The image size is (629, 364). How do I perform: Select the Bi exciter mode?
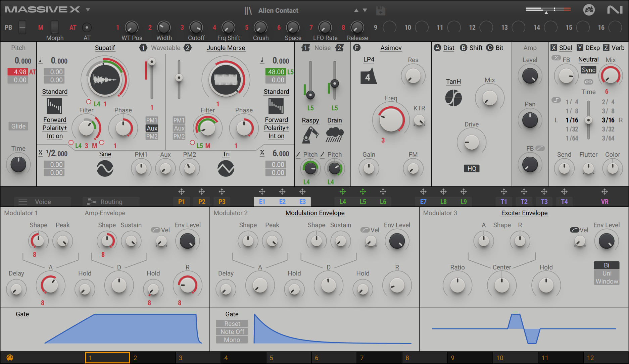tap(607, 265)
